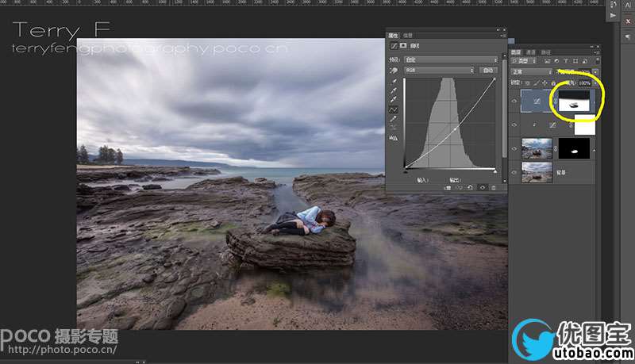The height and width of the screenshot is (364, 635).
Task: Delete the curves adjustment layer via trash icon
Action: coord(493,188)
